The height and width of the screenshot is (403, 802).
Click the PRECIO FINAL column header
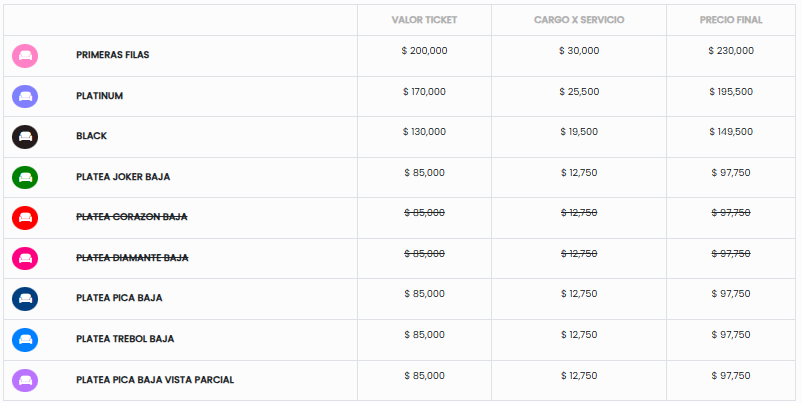(x=731, y=20)
